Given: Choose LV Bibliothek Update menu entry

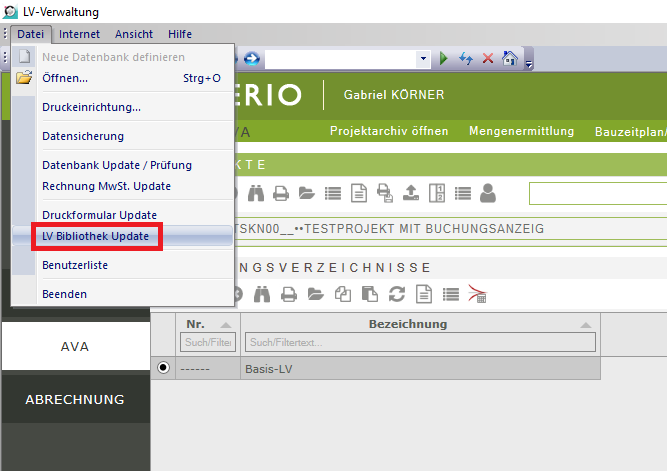Looking at the screenshot, I should pyautogui.click(x=96, y=237).
